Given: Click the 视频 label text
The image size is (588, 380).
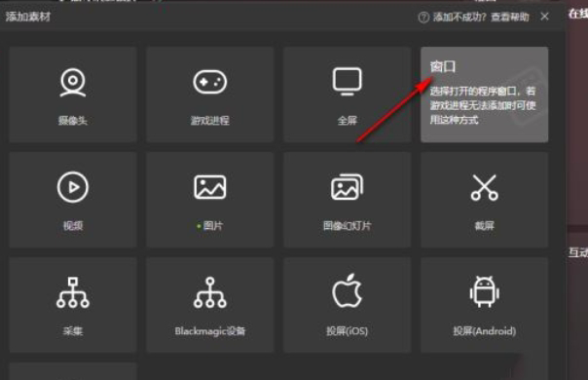Looking at the screenshot, I should pyautogui.click(x=73, y=226).
